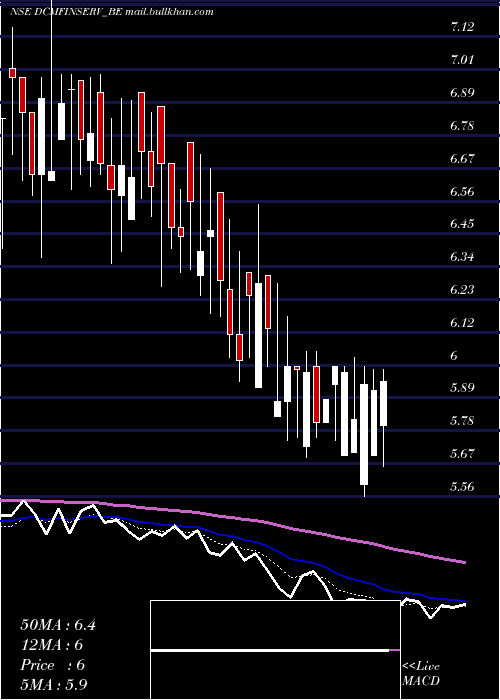Image resolution: width=500 pixels, height=700 pixels.
Task: Click the Price : 6 readout
Action: [x=52, y=665]
